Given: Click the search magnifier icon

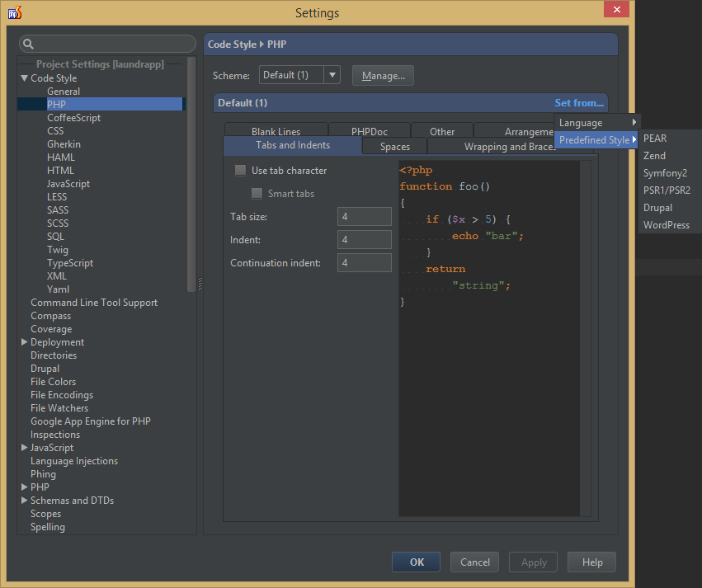Looking at the screenshot, I should 28,44.
